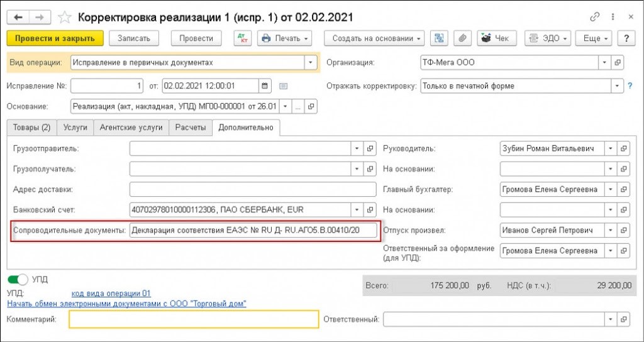Image resolution: width=644 pixels, height=342 pixels.
Task: Click the paperclip attached files icon
Action: [461, 38]
